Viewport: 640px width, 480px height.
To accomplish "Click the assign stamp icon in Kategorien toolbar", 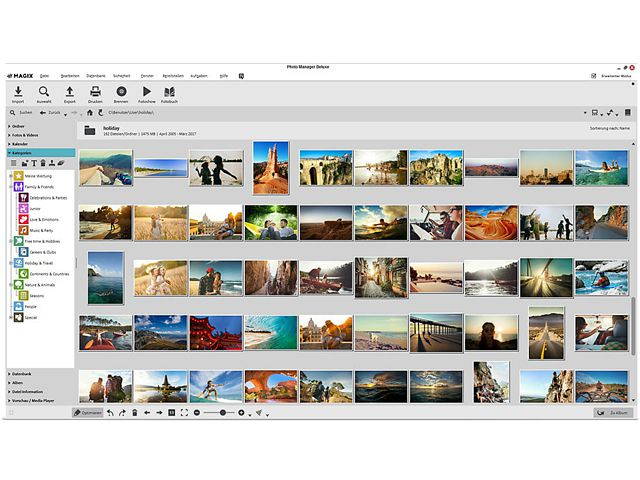I will 52,163.
